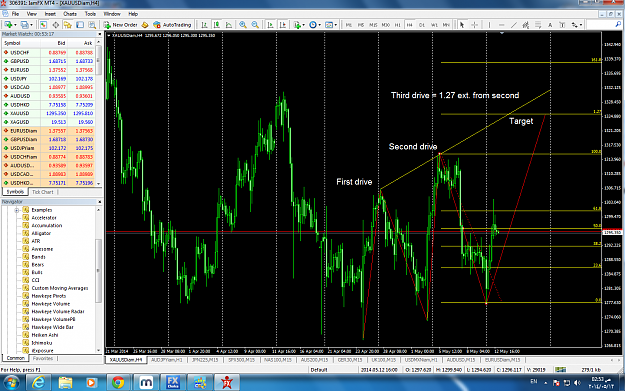The height and width of the screenshot is (391, 625).
Task: Select the vertical line drawing tool
Action: [489, 25]
